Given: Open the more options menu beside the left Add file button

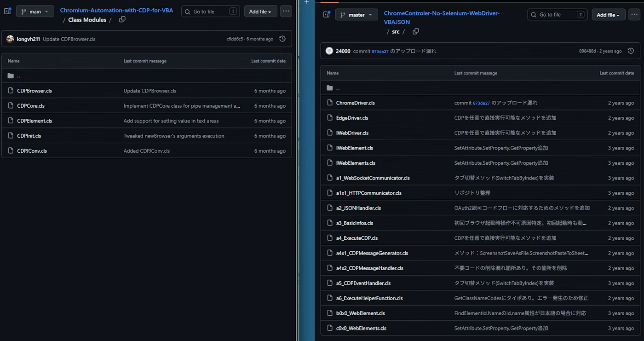Looking at the screenshot, I should click(286, 11).
